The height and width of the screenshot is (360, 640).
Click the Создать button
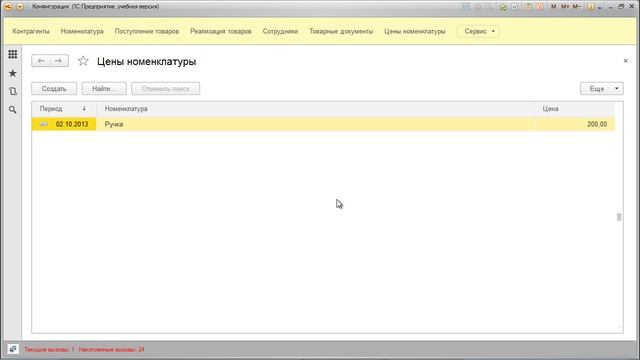pos(54,89)
